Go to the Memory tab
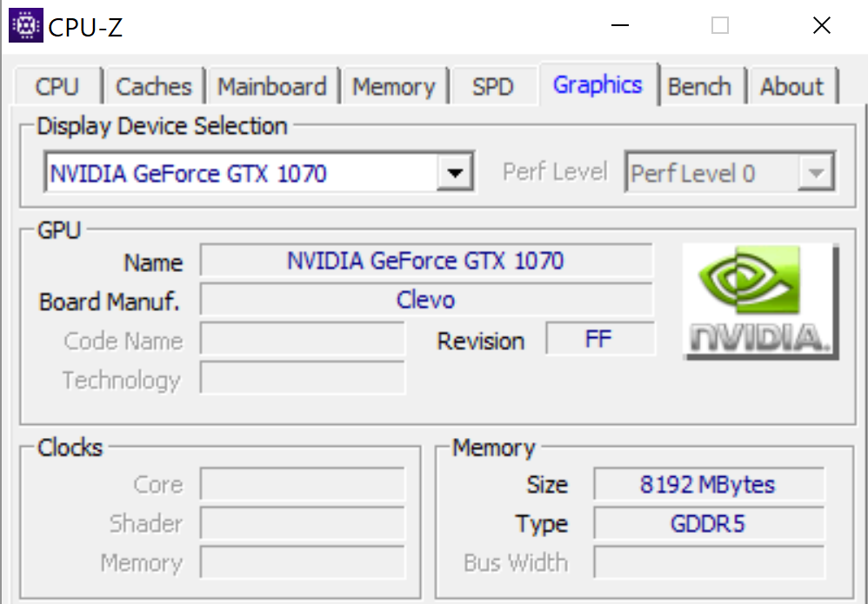 pyautogui.click(x=394, y=86)
